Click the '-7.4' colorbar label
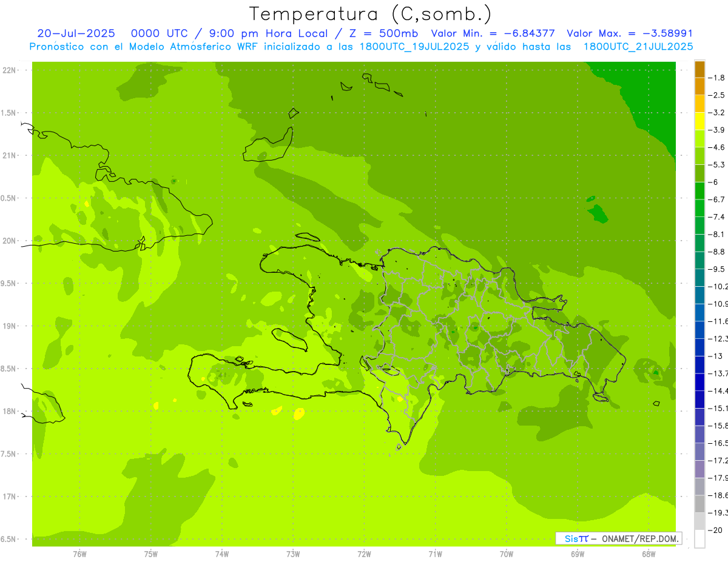728x562 pixels. (716, 217)
